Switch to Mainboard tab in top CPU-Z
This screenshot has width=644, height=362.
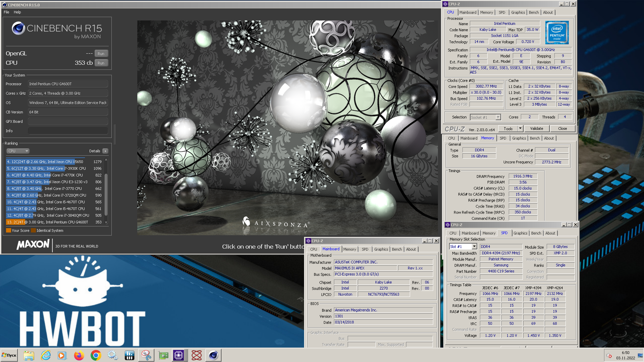[x=468, y=12]
